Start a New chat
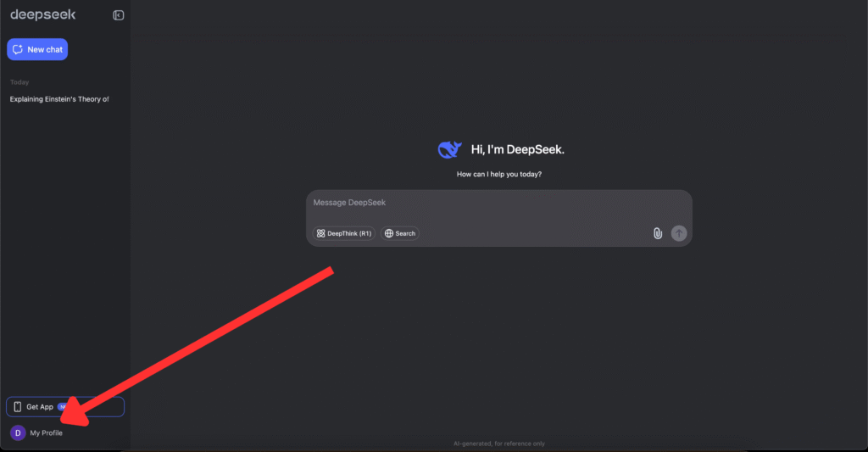 (x=37, y=49)
